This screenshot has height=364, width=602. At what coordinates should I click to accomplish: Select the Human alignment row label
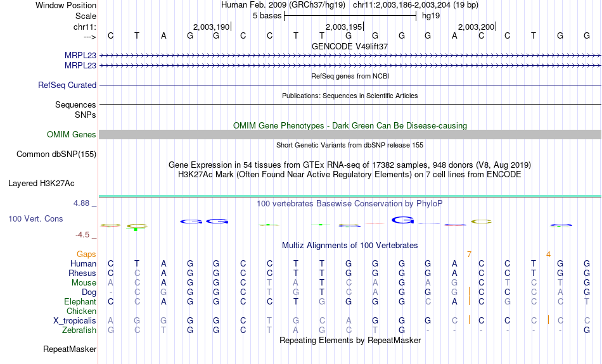click(83, 264)
